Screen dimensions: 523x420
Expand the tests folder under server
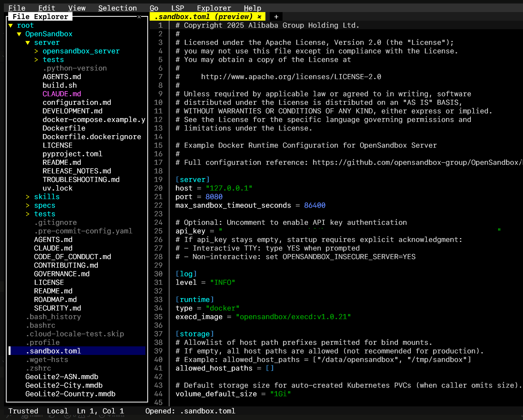pyautogui.click(x=36, y=60)
